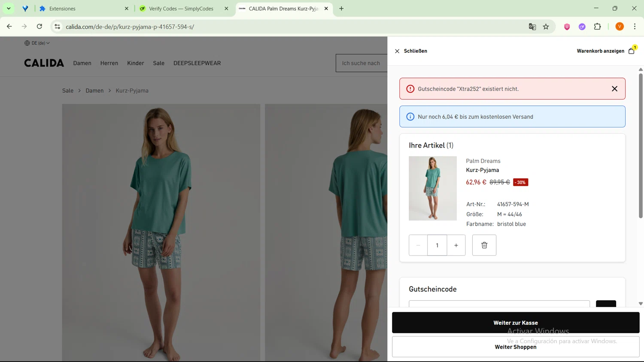Click the Kurz-Pyjama product name in cart
Image resolution: width=644 pixels, height=362 pixels.
coord(483,170)
